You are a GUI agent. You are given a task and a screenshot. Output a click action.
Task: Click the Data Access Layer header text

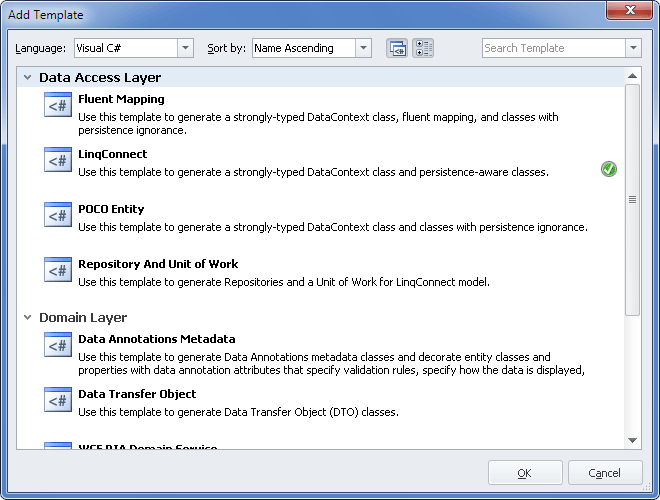(x=100, y=78)
